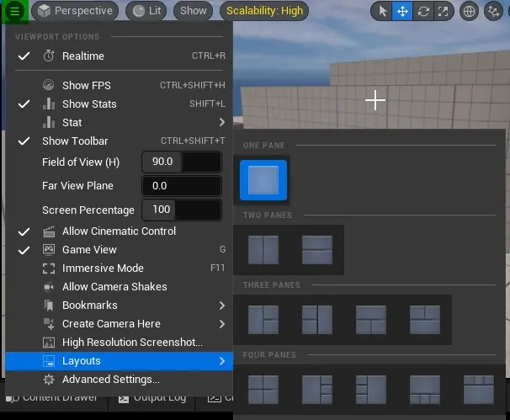This screenshot has width=510, height=420.
Task: Toggle Game View option
Action: click(x=119, y=250)
